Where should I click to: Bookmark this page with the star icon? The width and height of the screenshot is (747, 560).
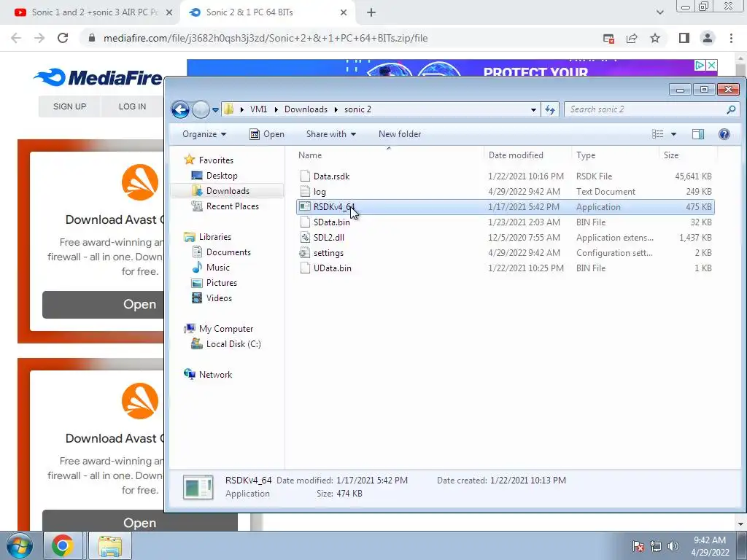(655, 38)
